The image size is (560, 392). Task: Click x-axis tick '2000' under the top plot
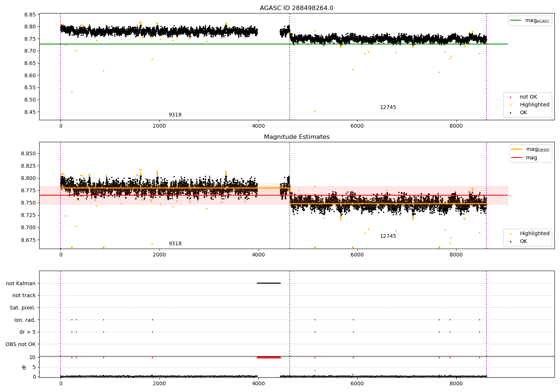(159, 126)
